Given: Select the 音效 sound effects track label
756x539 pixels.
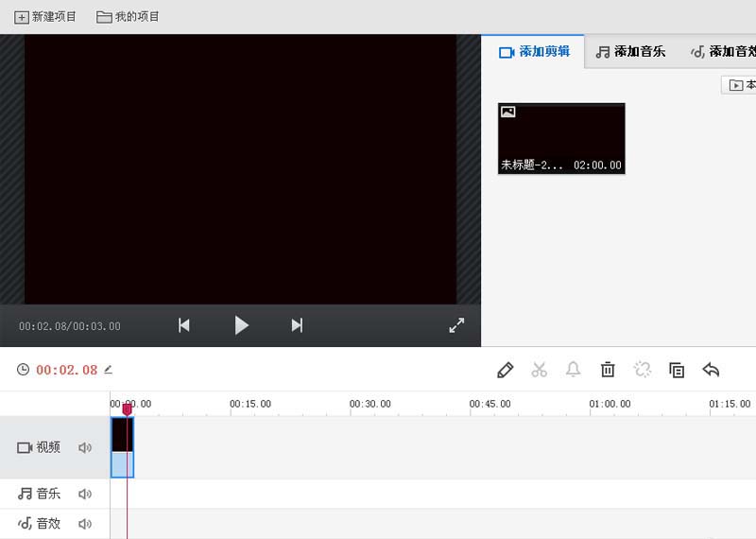Looking at the screenshot, I should click(x=39, y=523).
